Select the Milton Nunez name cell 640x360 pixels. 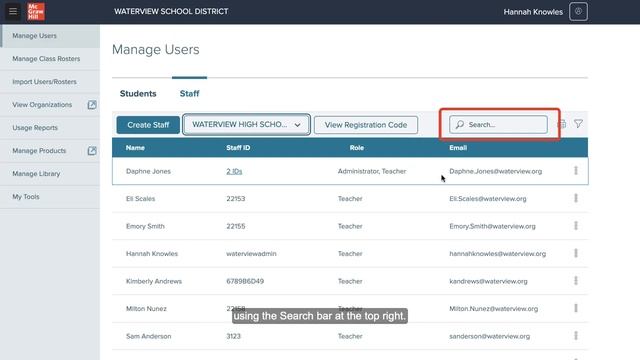pos(146,309)
